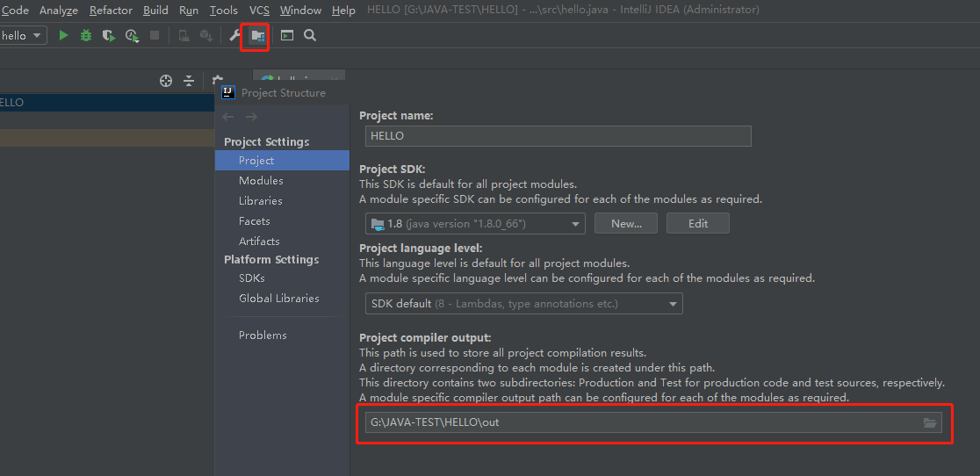Viewport: 980px width, 476px height.
Task: Select the highlighted HELLO row in project tree
Action: (107, 103)
